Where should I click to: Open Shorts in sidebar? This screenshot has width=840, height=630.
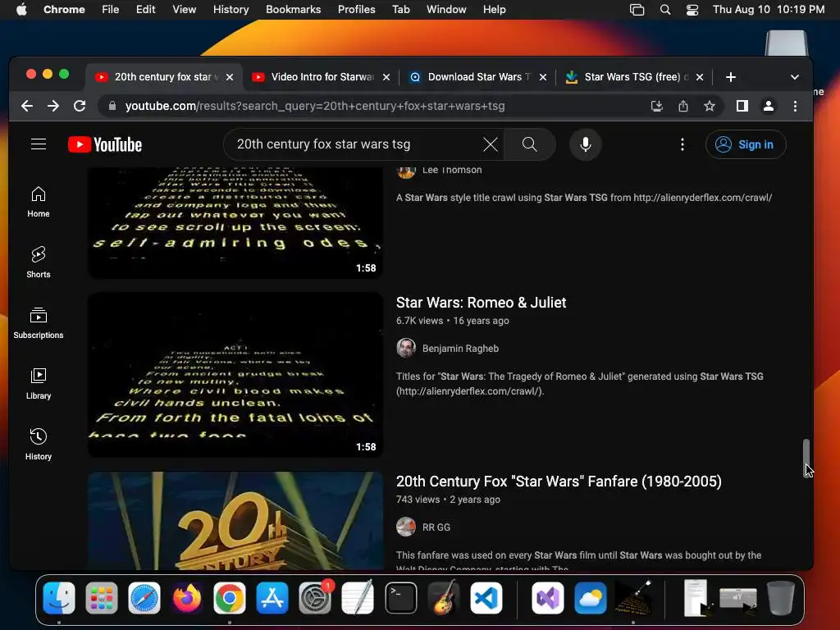pyautogui.click(x=39, y=262)
